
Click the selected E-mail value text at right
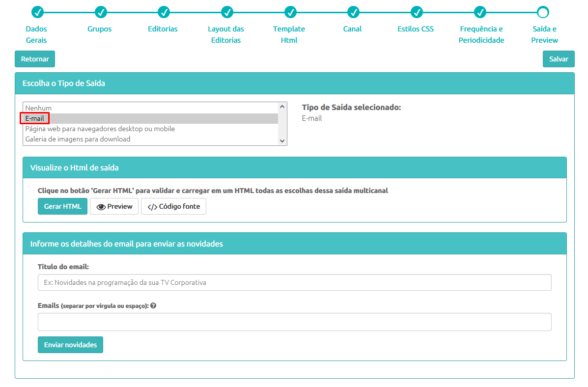click(x=312, y=118)
